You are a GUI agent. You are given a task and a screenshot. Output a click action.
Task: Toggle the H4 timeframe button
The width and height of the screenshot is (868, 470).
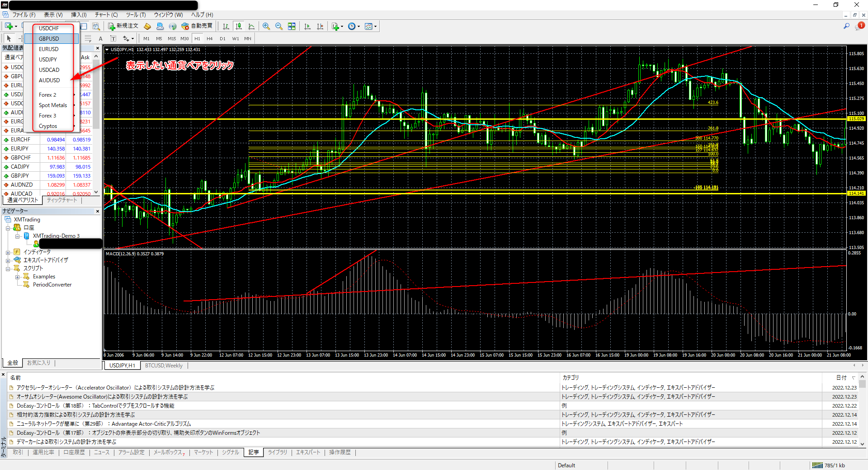(210, 39)
